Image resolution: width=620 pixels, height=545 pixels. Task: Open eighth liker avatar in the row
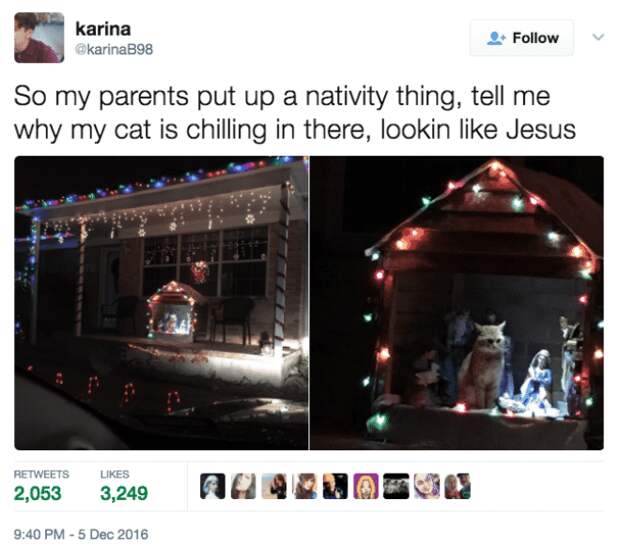pyautogui.click(x=427, y=486)
